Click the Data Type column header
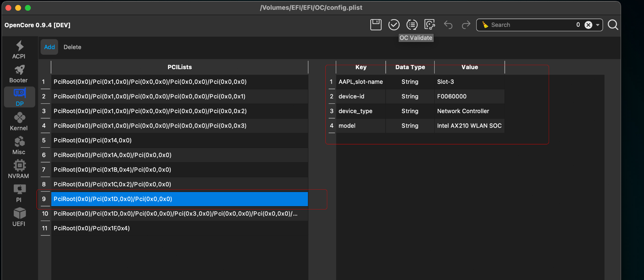This screenshot has width=644, height=280. [x=410, y=67]
